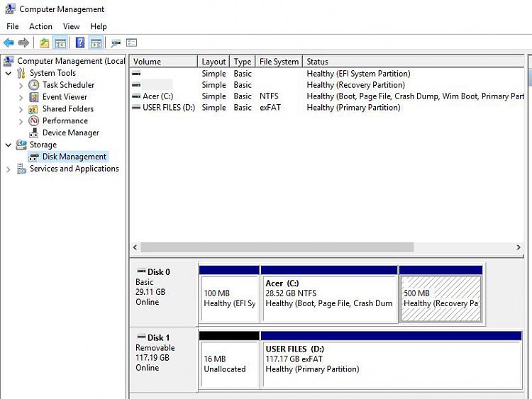The image size is (532, 399).
Task: Select Task Scheduler in the tree
Action: point(68,85)
